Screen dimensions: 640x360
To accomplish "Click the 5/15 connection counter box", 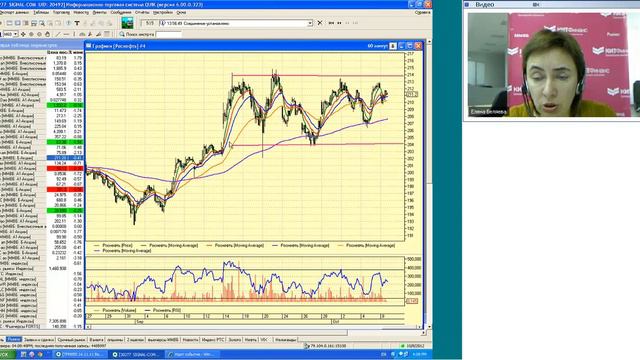I will point(150,23).
